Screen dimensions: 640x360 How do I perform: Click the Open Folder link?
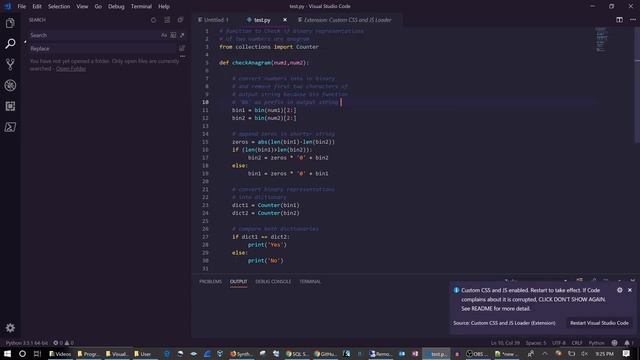(x=71, y=69)
